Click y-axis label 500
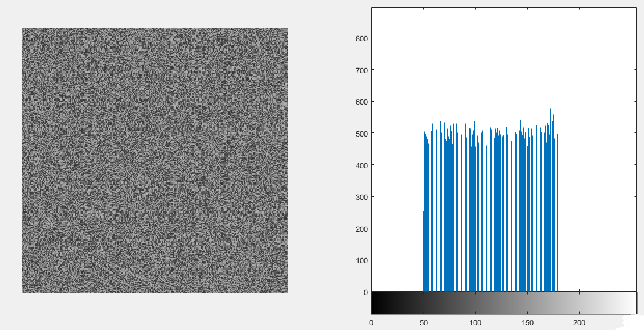The image size is (644, 330). (x=362, y=134)
